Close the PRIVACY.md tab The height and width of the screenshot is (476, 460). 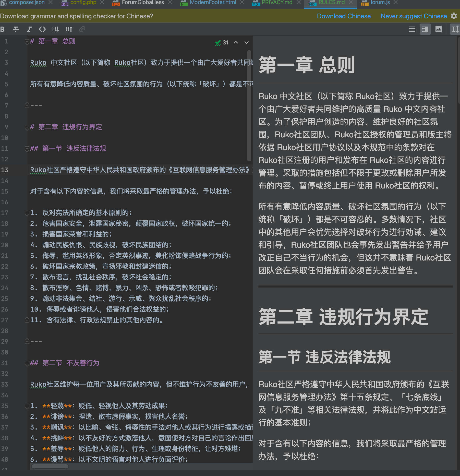(x=299, y=2)
